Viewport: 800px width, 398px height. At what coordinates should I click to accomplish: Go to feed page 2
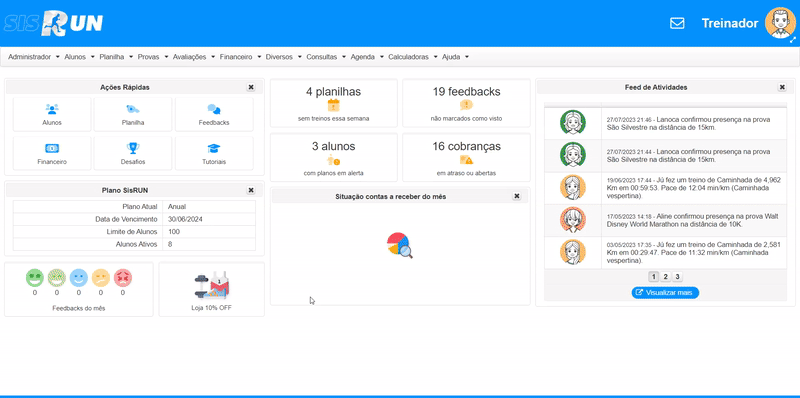665,277
